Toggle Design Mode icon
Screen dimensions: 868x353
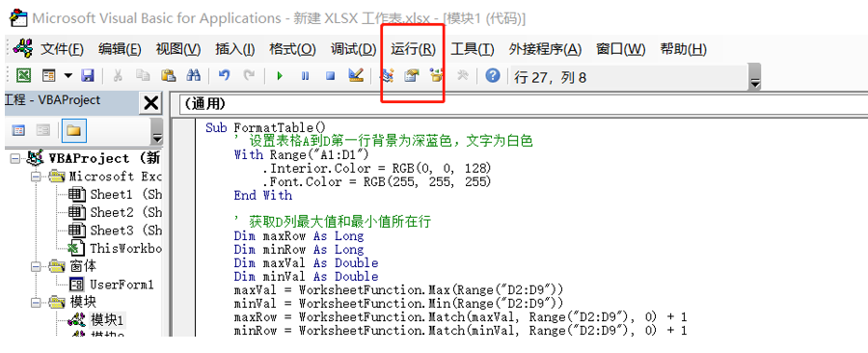coord(356,76)
